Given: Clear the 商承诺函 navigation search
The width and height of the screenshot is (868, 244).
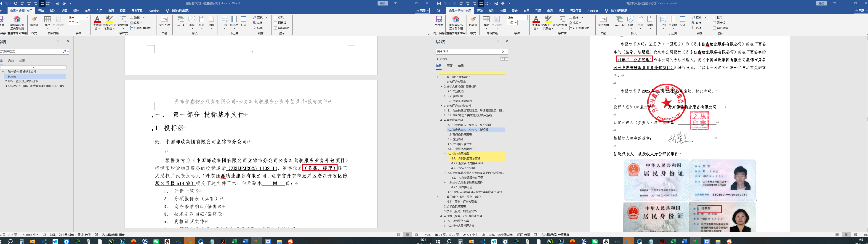Looking at the screenshot, I should pyautogui.click(x=503, y=52).
